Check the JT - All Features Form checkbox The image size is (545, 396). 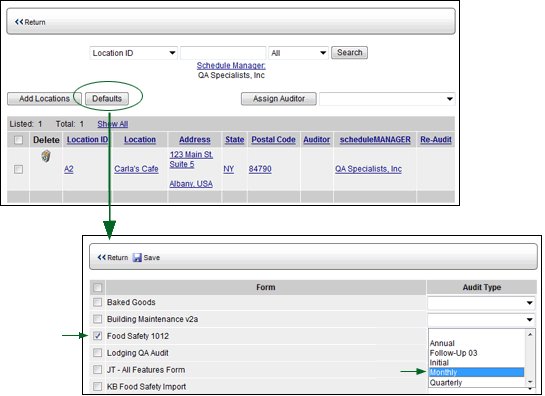pos(98,369)
